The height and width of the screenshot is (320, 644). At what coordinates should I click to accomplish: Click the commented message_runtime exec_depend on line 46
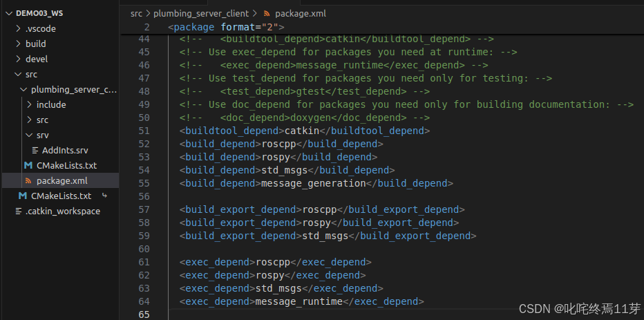tap(334, 65)
